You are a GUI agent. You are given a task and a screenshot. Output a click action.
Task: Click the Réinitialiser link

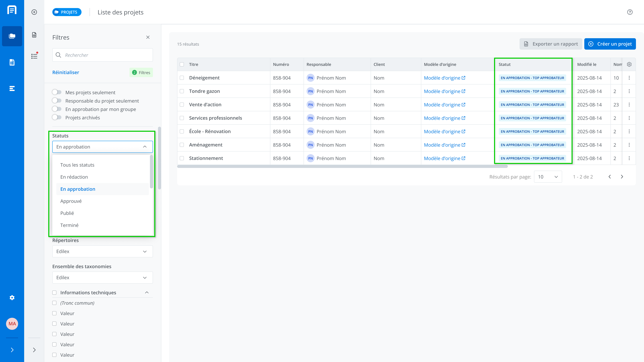(66, 72)
